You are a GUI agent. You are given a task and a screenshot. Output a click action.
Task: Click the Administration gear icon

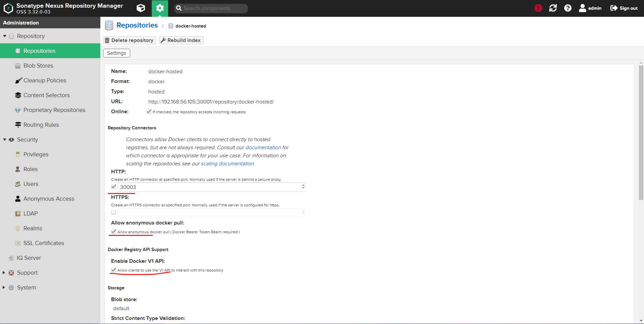[x=160, y=8]
